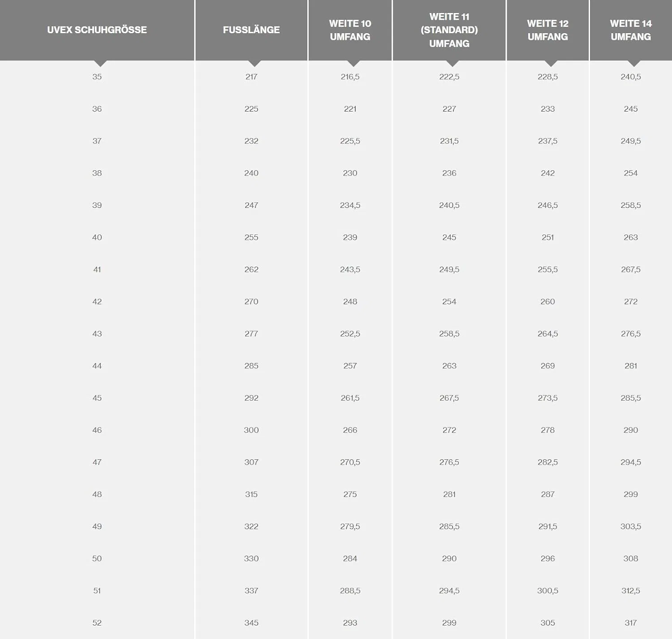Click value 263 in the WEITE 11 column
672x639 pixels.
tap(449, 366)
